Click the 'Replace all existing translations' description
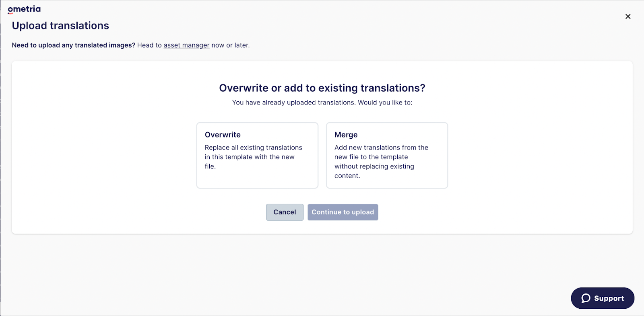The width and height of the screenshot is (644, 316). 254,148
